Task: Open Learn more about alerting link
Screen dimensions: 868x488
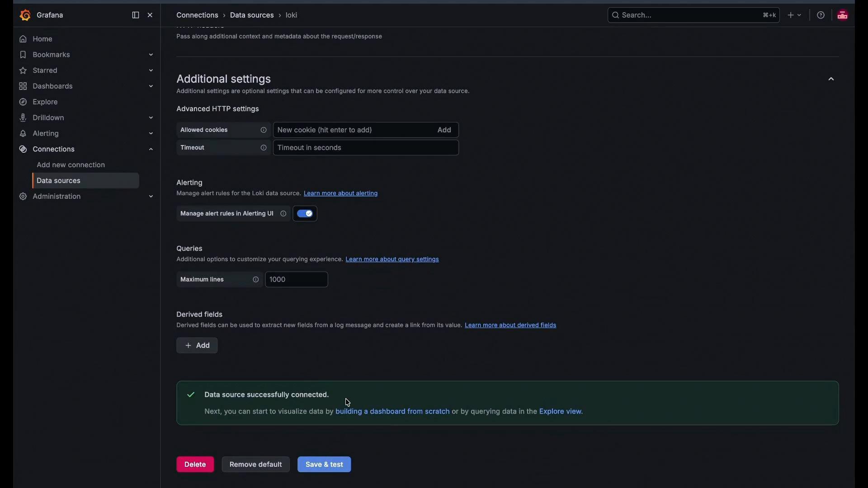Action: [341, 194]
